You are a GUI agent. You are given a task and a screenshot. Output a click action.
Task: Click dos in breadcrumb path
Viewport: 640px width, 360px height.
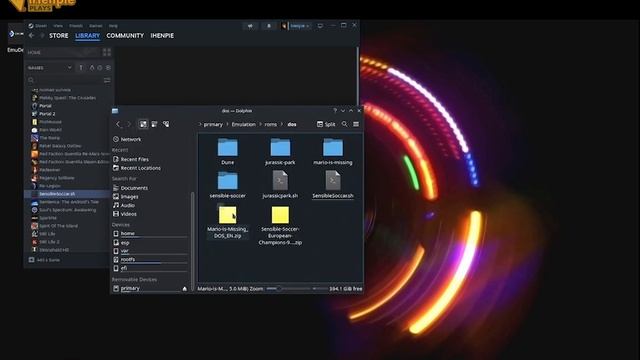click(x=291, y=124)
